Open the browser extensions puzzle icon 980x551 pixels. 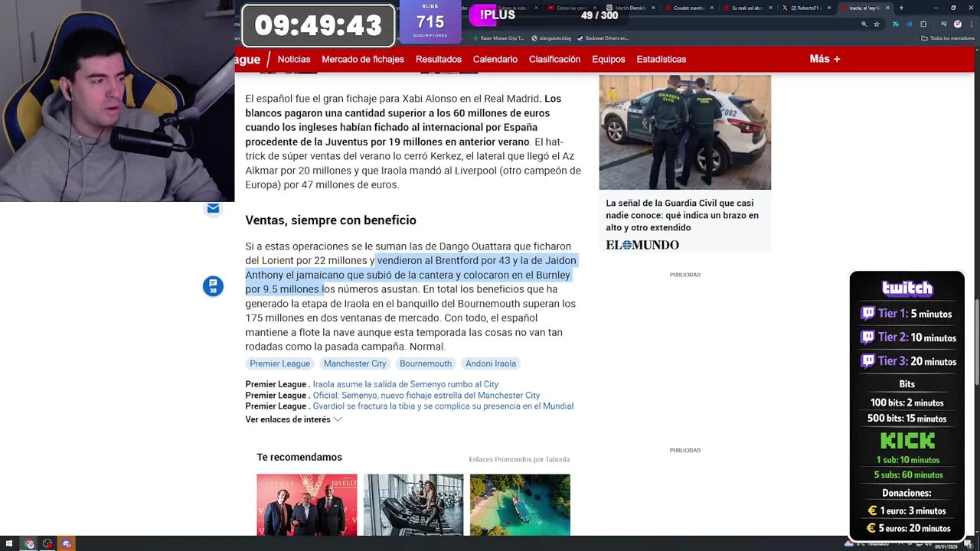[x=923, y=24]
